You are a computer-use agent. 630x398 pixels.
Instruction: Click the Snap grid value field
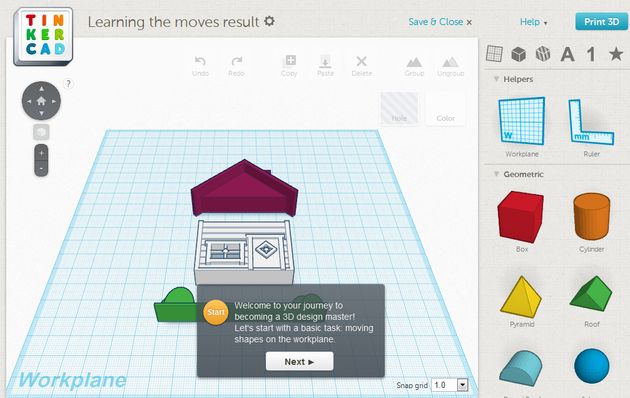click(445, 385)
